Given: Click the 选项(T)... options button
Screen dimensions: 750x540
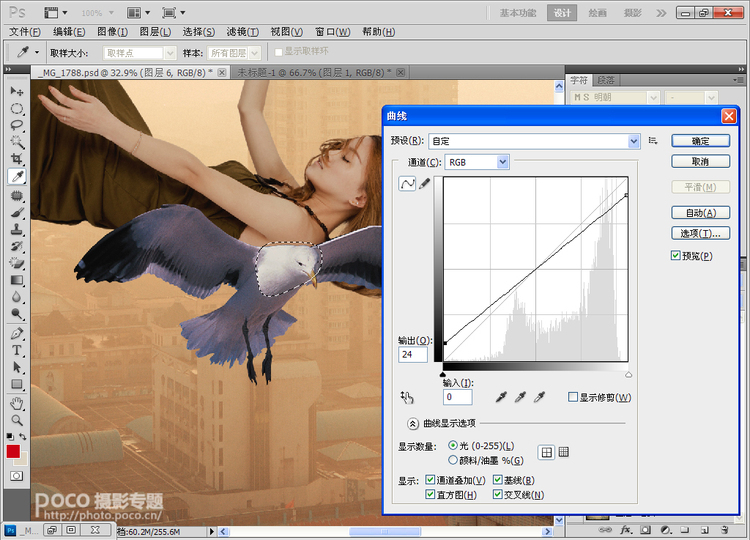Looking at the screenshot, I should click(700, 233).
